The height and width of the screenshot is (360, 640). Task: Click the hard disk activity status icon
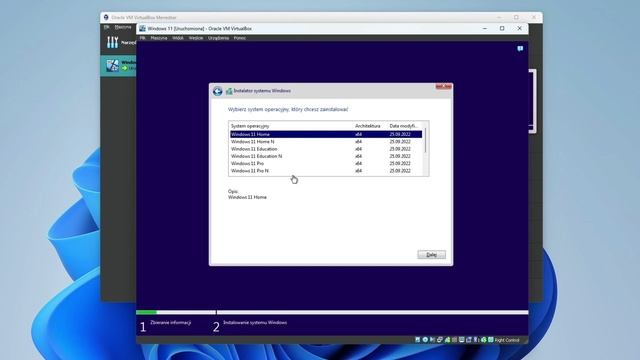point(418,340)
